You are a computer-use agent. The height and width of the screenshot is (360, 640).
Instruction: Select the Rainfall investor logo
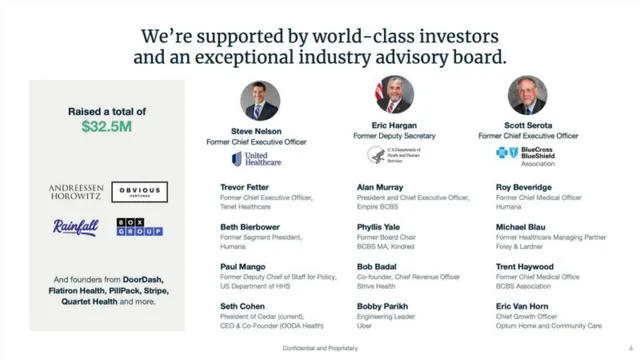point(76,227)
